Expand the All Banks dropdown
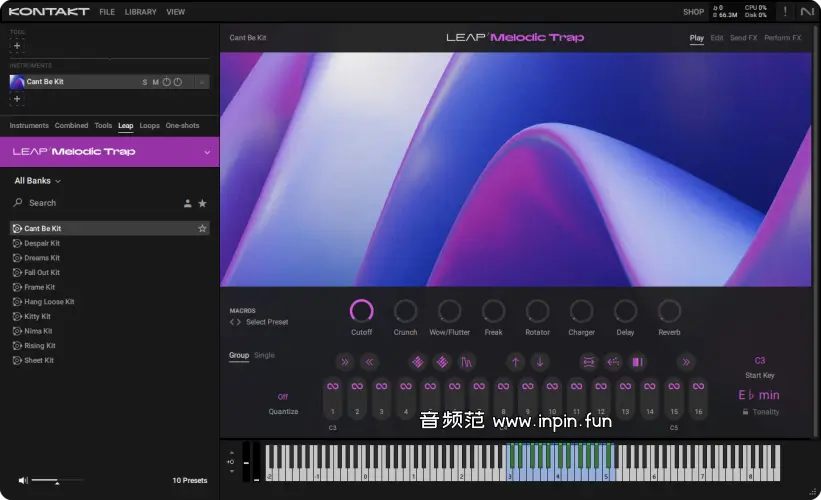Screen dimensions: 821x500 (x=38, y=181)
